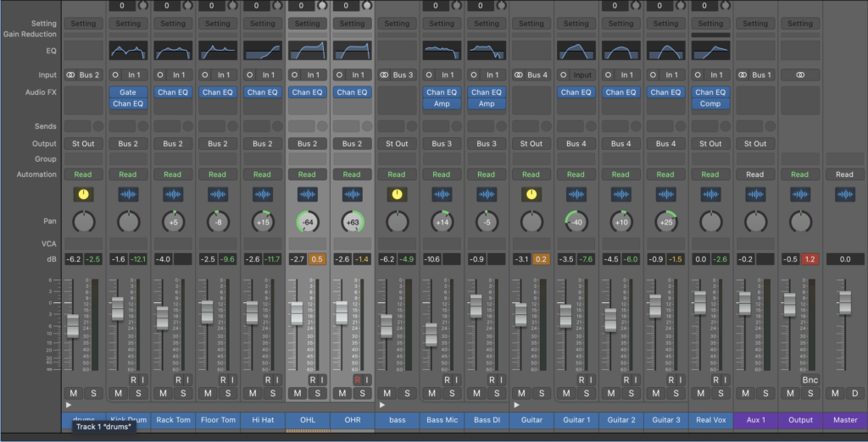Click the yellow summing stack icon on Guitar strip
Screen dimensions: 868x442
coord(531,194)
